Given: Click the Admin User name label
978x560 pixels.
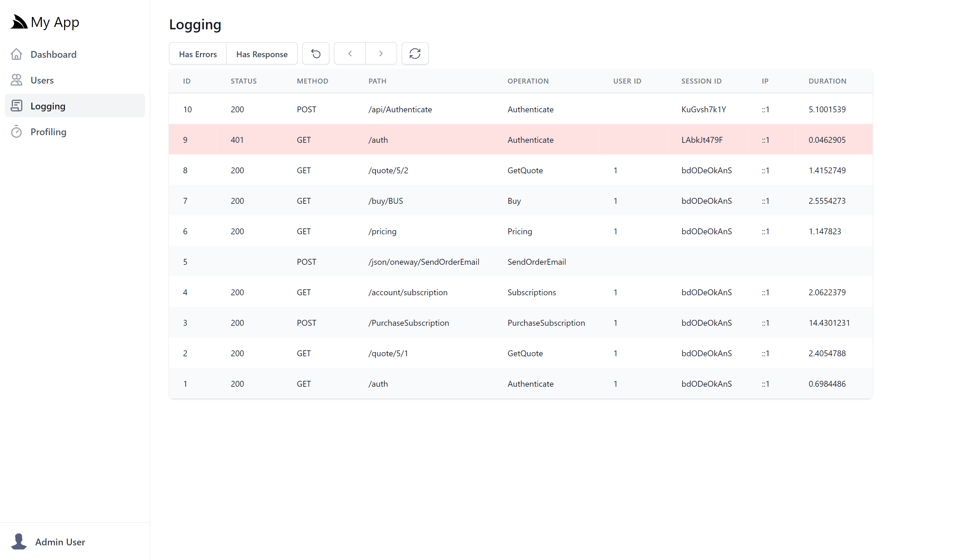Looking at the screenshot, I should [x=60, y=542].
